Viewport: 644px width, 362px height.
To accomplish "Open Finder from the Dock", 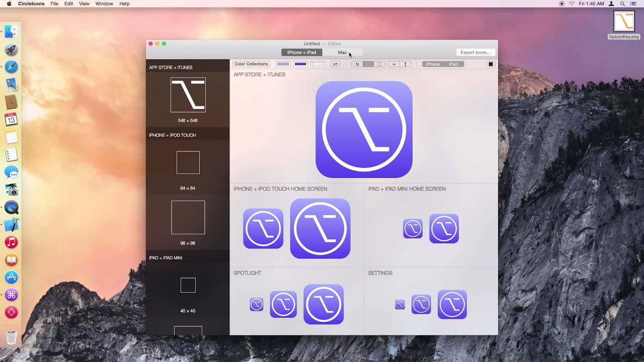I will 11,32.
